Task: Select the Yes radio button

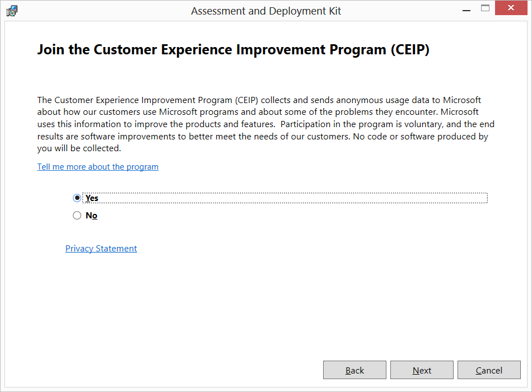Action: tap(77, 198)
